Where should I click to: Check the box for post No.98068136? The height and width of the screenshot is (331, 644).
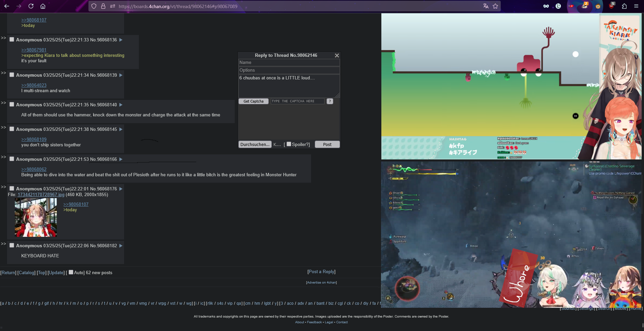point(12,40)
